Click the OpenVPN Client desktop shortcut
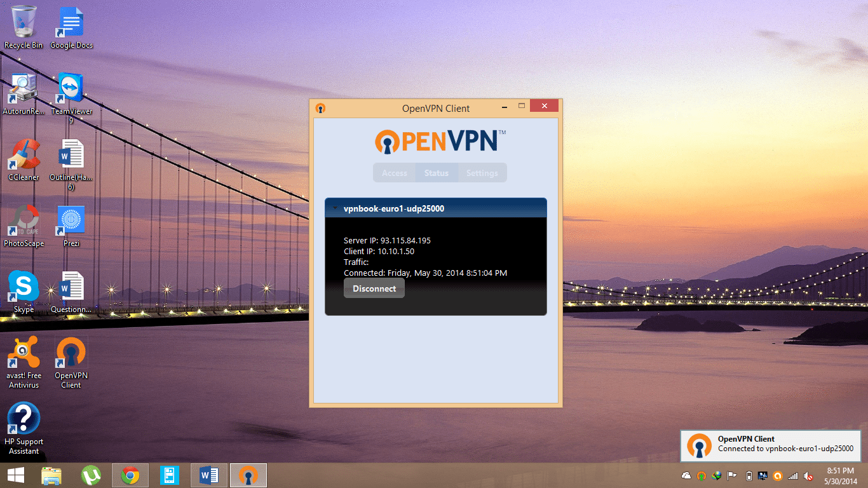The width and height of the screenshot is (868, 488). [71, 362]
